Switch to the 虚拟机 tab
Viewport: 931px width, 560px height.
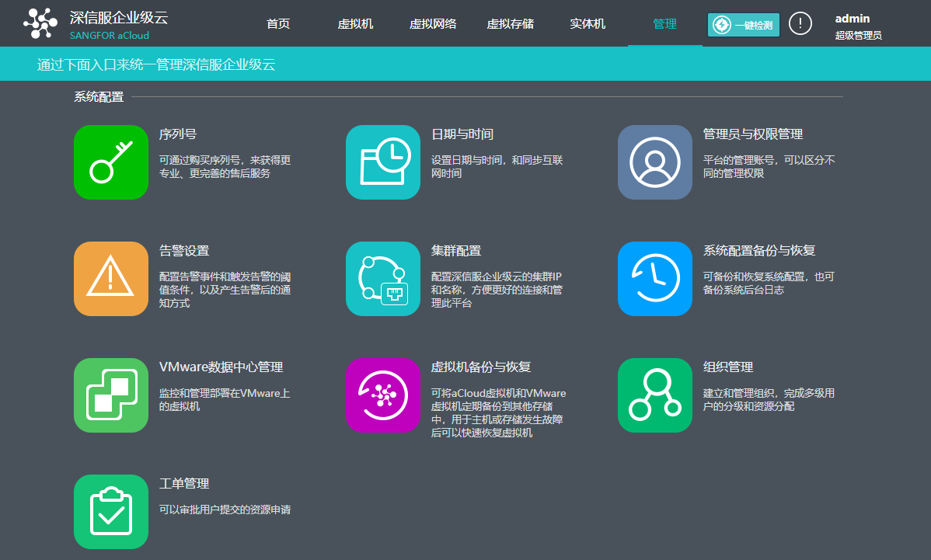pos(355,24)
